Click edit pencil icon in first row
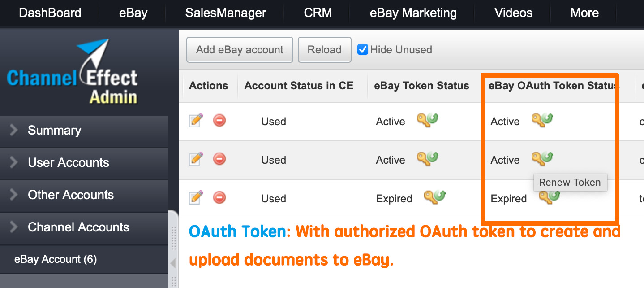Image resolution: width=644 pixels, height=288 pixels. coord(196,120)
